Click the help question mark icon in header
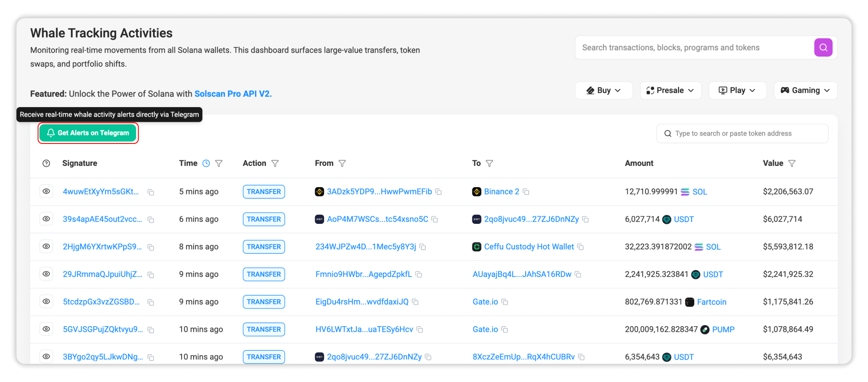The image size is (868, 382). coord(46,163)
